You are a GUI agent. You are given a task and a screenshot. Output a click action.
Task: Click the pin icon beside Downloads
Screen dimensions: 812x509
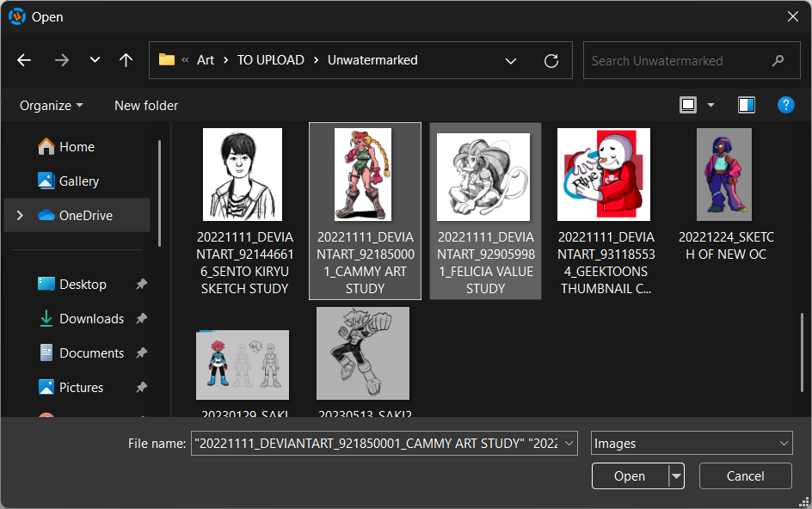[x=141, y=318]
